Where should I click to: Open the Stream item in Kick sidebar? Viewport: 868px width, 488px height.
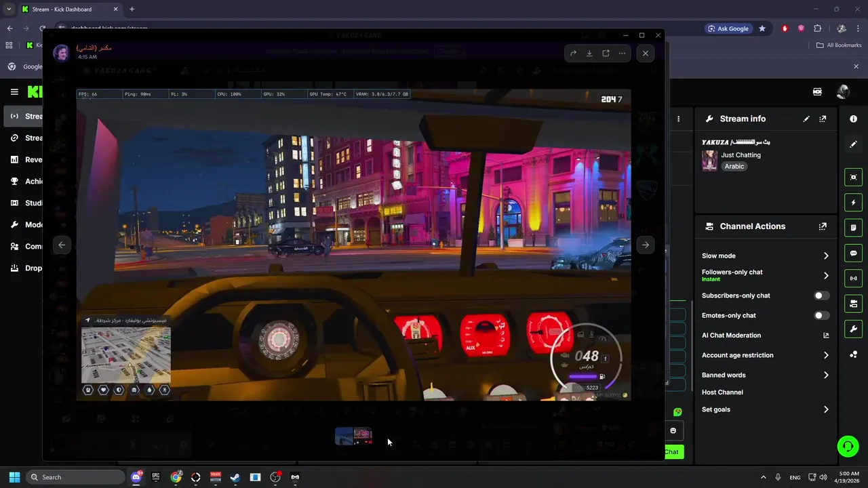[22, 116]
